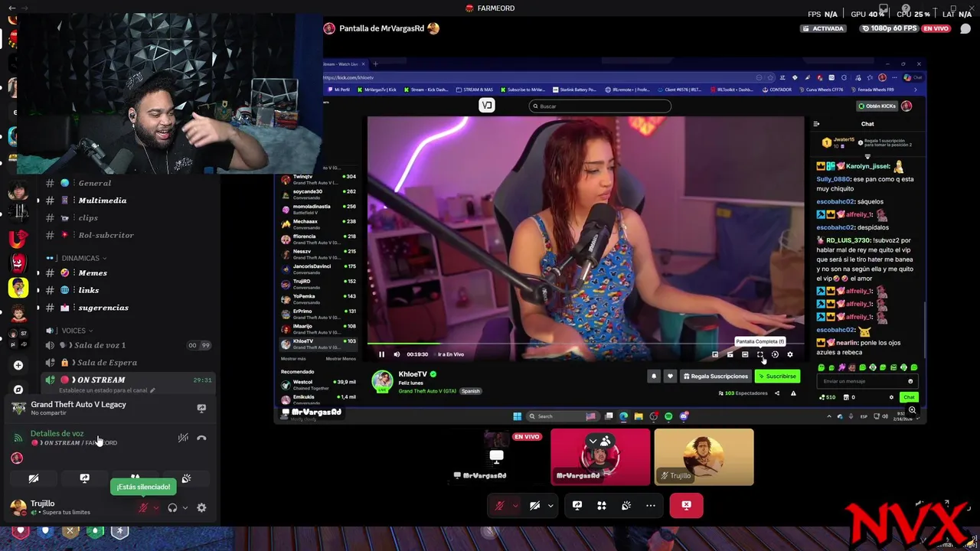This screenshot has height=551, width=980.
Task: Click Ir a En Vivo in player
Action: 451,354
